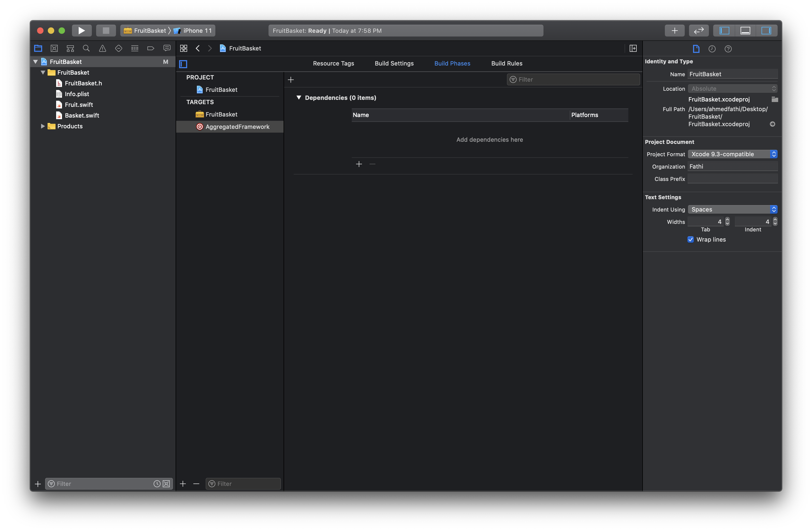Select the AggregatedFramework target

click(x=230, y=127)
